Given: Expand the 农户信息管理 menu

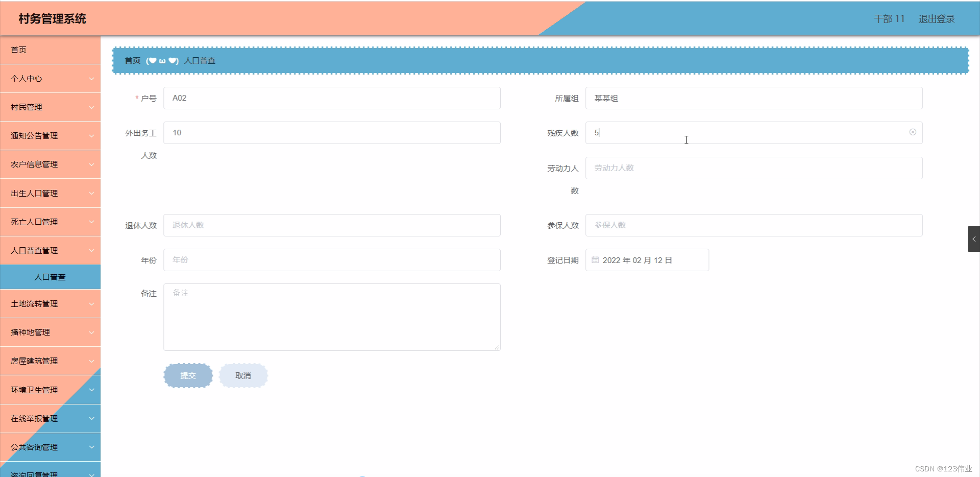Looking at the screenshot, I should [50, 164].
